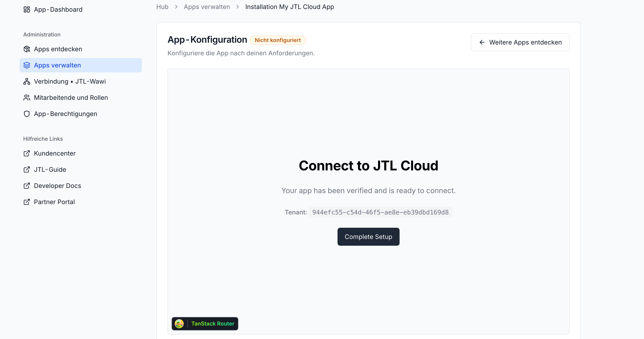644x339 pixels.
Task: Navigate to Hub in the breadcrumb
Action: coord(162,7)
